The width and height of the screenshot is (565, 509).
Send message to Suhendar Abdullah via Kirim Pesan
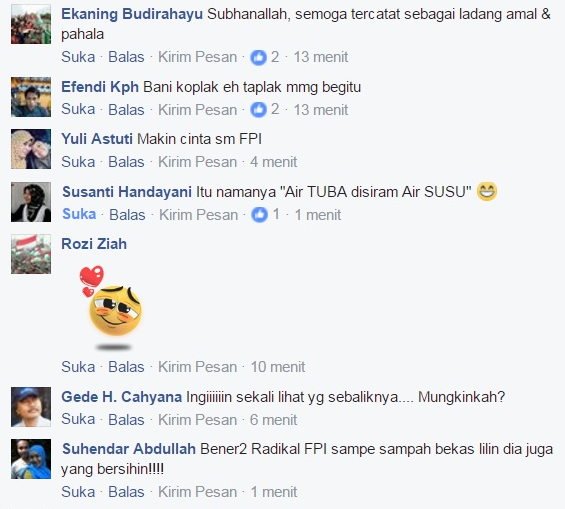197,492
